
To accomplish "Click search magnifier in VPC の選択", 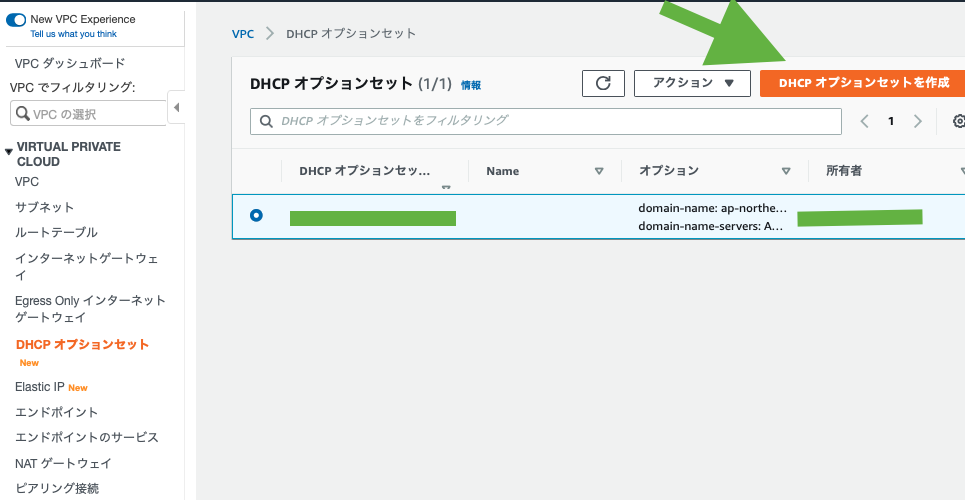I will (x=24, y=113).
